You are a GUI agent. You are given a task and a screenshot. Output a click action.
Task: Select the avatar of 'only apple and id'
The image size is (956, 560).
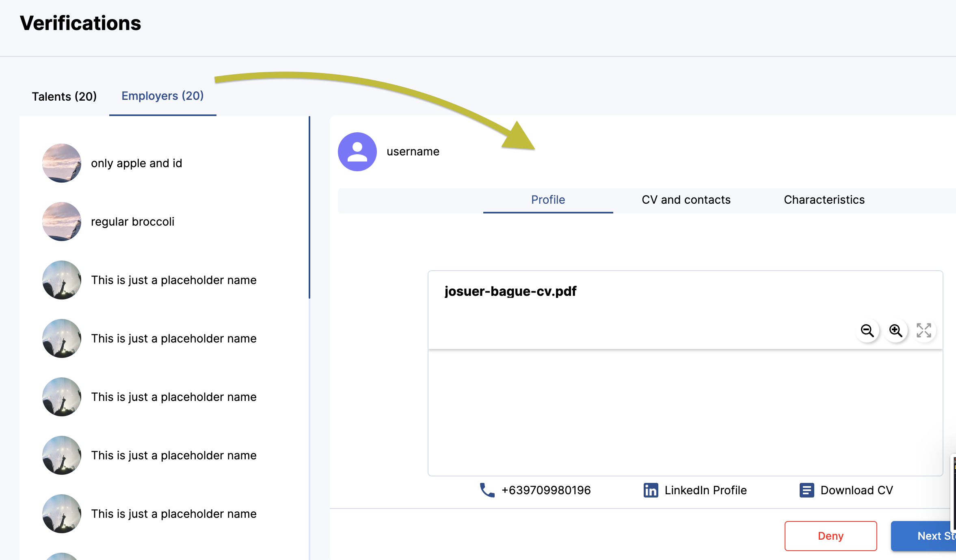tap(61, 163)
